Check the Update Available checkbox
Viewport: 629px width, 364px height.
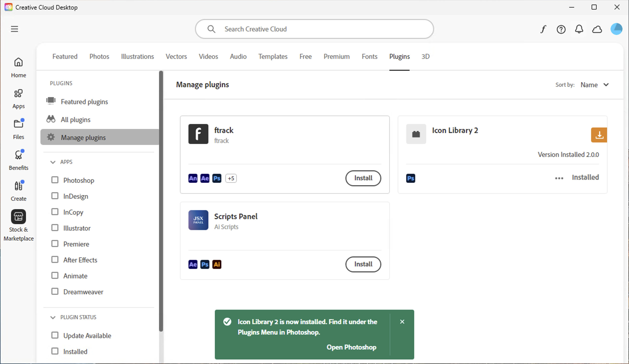(x=55, y=335)
